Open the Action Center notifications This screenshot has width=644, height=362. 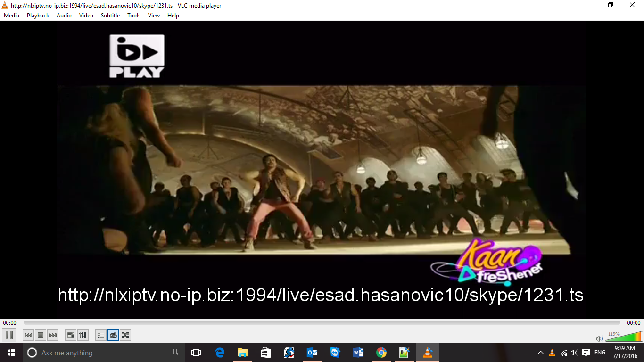click(x=586, y=353)
